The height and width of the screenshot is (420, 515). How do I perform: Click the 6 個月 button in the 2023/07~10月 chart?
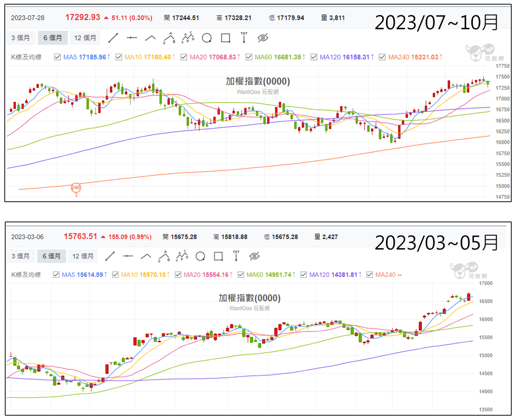point(52,37)
